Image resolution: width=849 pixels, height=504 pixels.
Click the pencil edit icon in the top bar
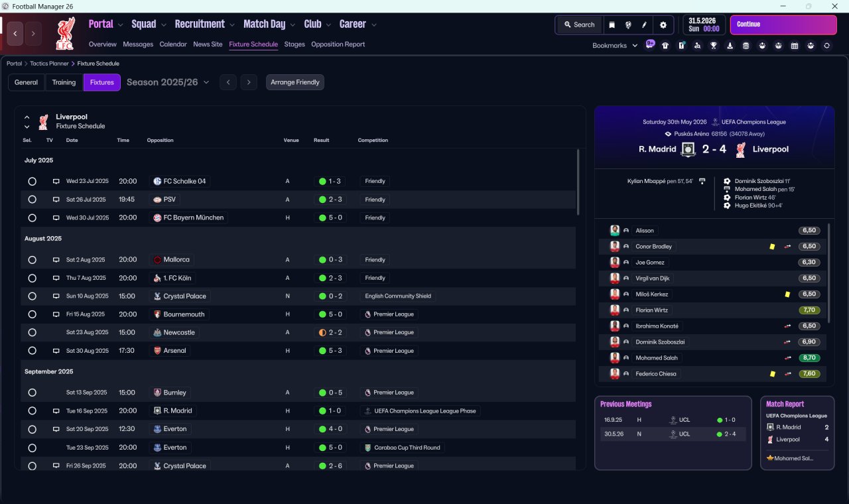(x=644, y=25)
